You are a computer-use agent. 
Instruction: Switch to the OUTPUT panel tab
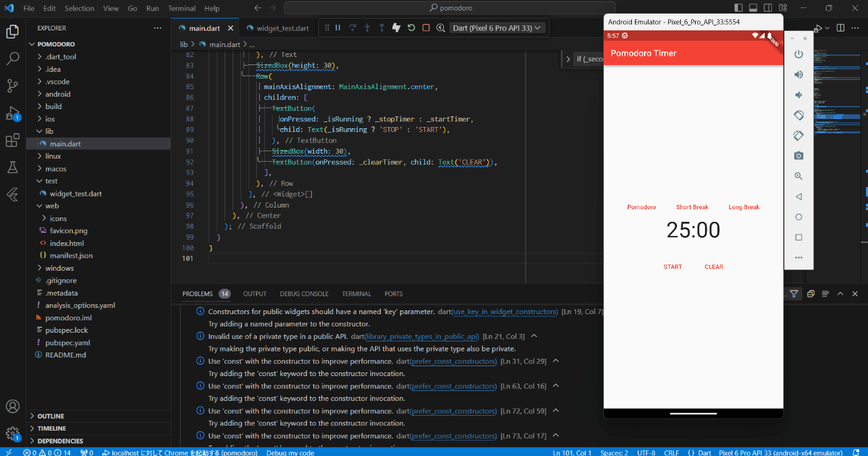point(255,294)
